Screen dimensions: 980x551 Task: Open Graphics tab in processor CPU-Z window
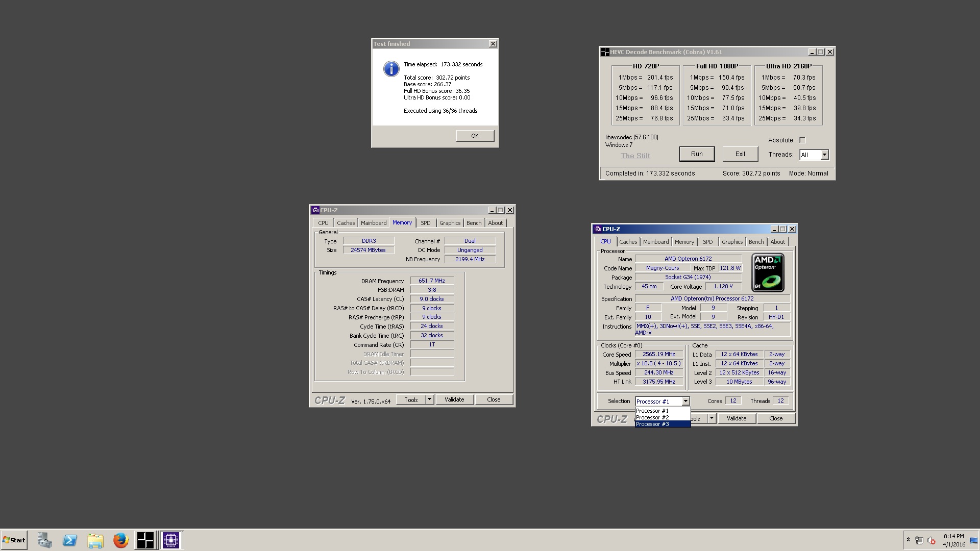pyautogui.click(x=732, y=242)
